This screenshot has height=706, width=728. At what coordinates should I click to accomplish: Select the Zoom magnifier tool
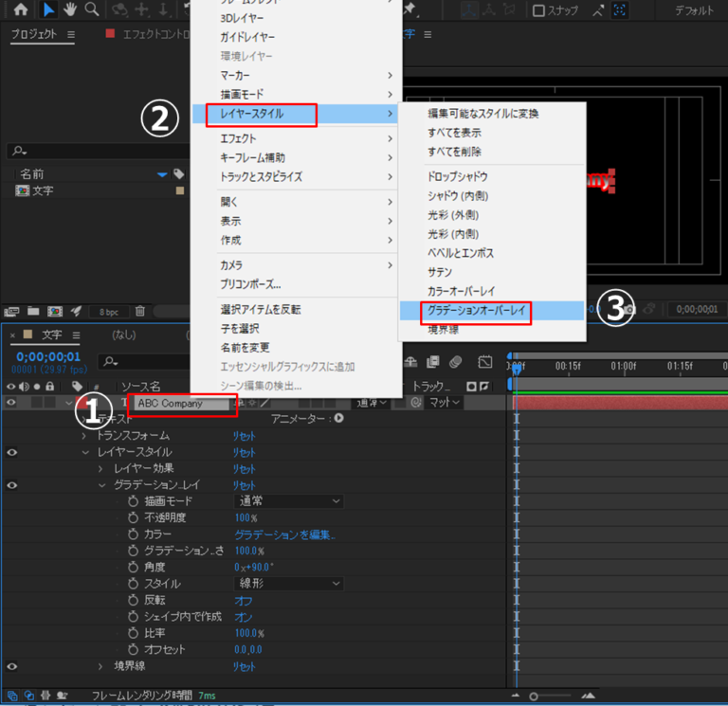(92, 9)
